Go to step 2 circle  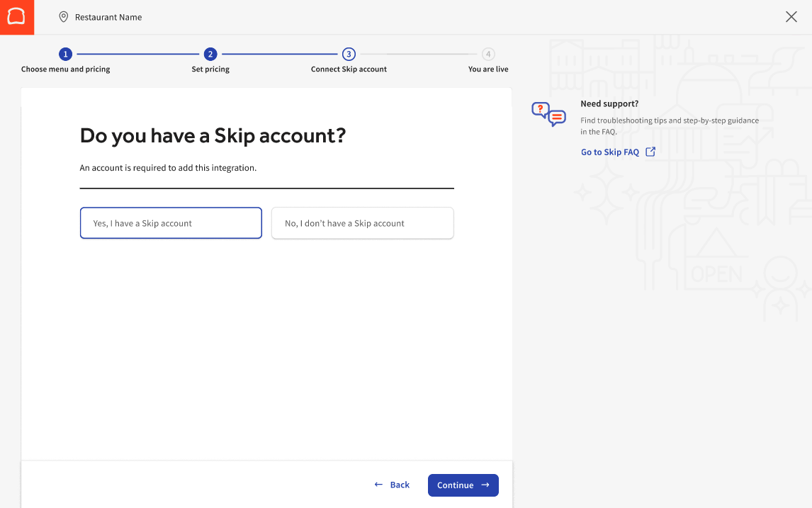tap(210, 54)
